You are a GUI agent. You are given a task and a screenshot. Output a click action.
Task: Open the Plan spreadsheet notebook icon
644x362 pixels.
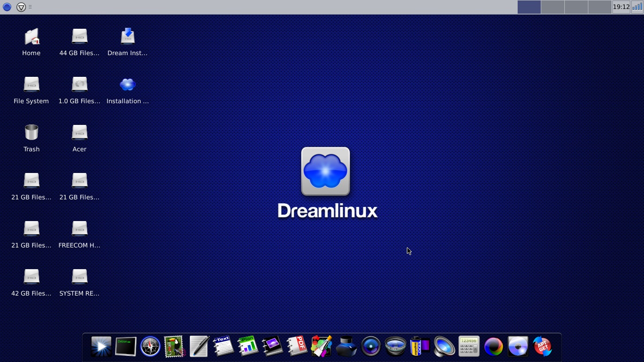[x=248, y=346]
